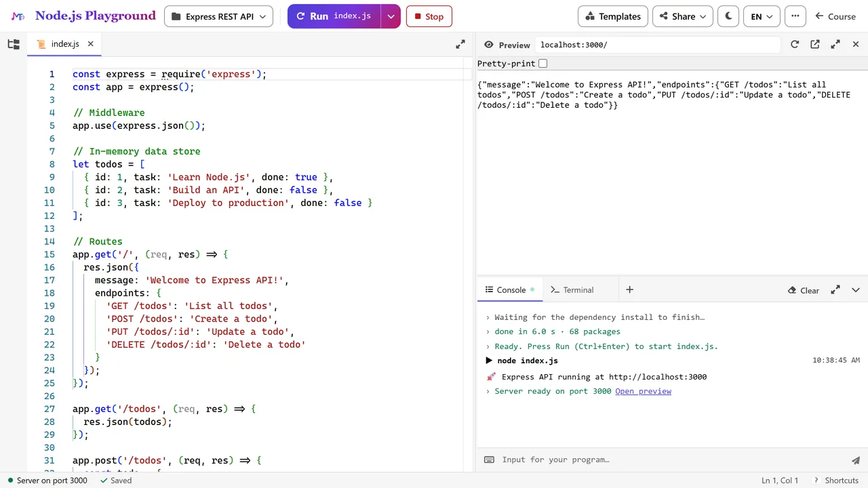This screenshot has width=868, height=488.
Task: Reload the preview page
Action: pos(795,44)
